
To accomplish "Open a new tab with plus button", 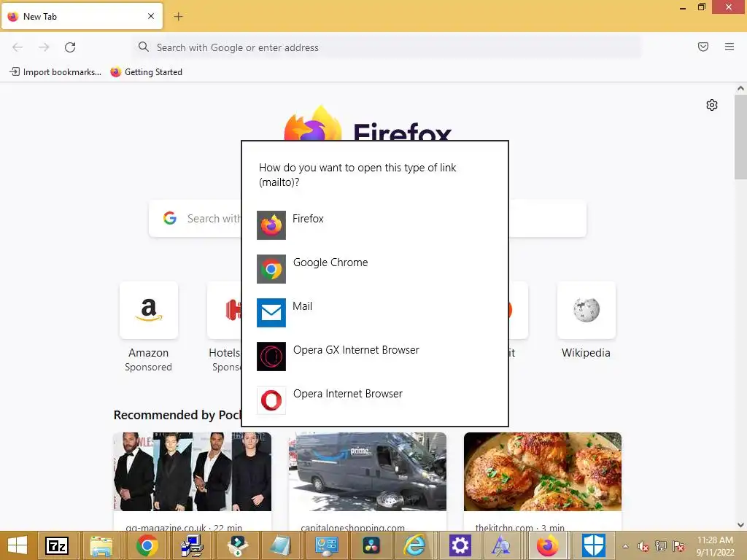I will (x=178, y=17).
